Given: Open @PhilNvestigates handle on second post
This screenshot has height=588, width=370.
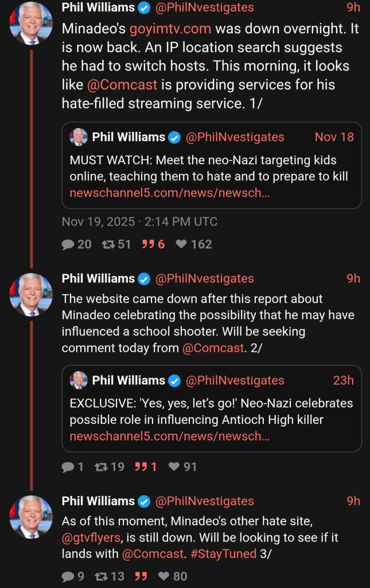Looking at the screenshot, I should [x=204, y=278].
